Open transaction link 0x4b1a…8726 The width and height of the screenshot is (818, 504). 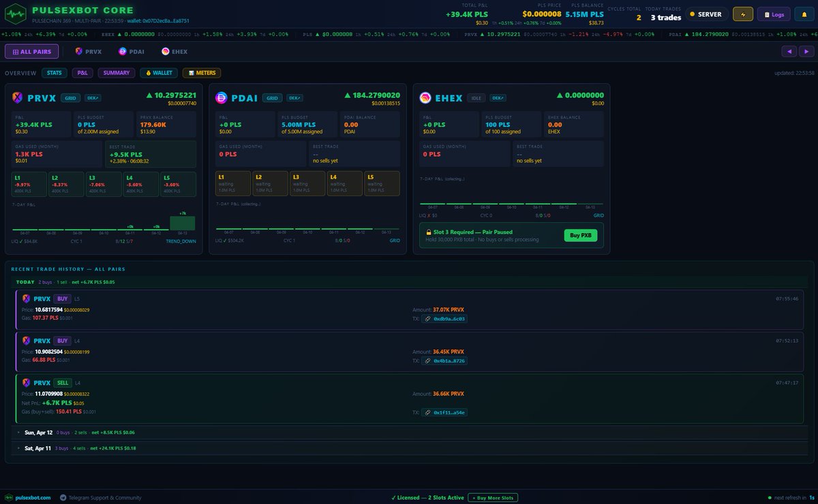coord(444,360)
